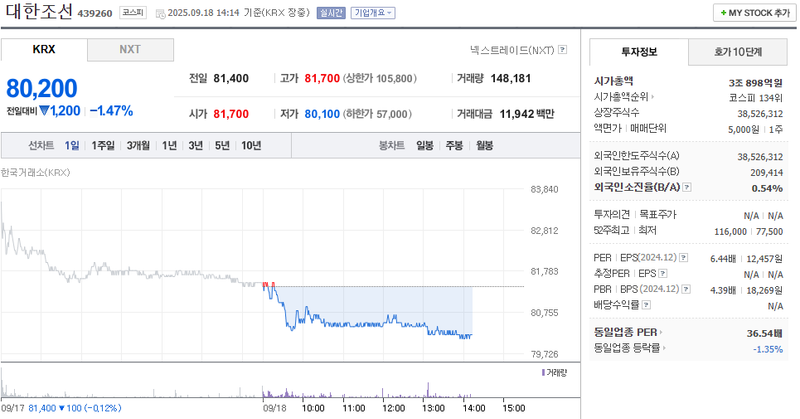
Task: Click the 52주 value 116,000
Action: [730, 232]
